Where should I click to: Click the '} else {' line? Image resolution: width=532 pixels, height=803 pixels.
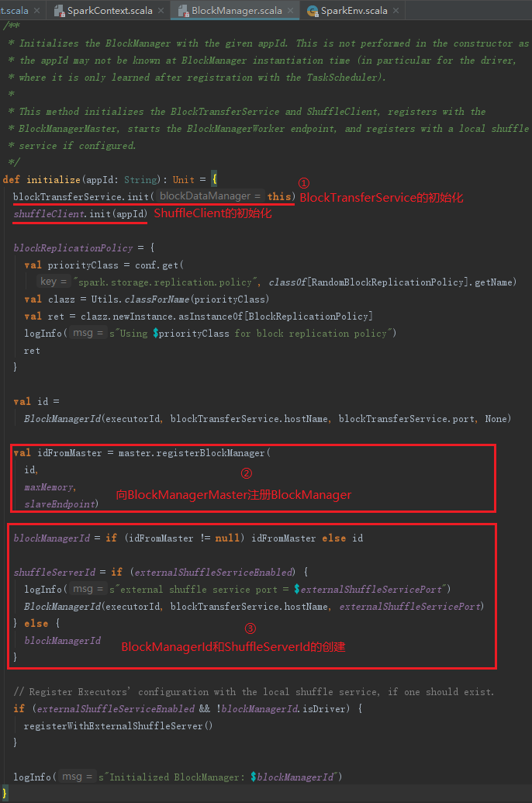[36, 624]
